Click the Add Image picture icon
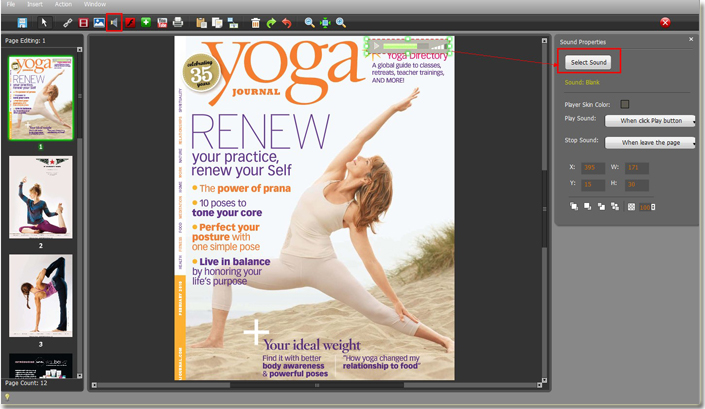Screen dimensions: 705x409 [98, 22]
